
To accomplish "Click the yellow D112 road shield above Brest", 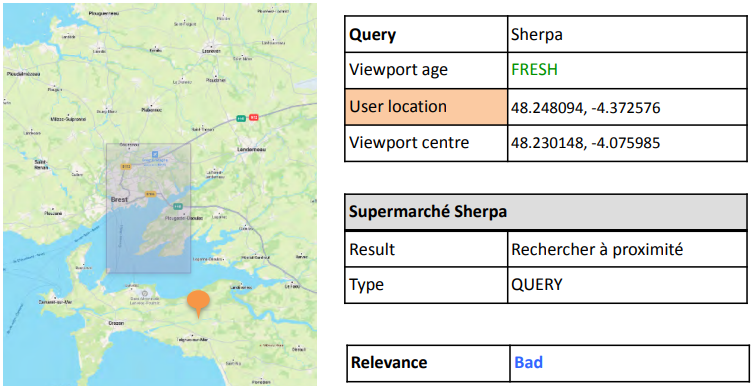I will [x=126, y=166].
